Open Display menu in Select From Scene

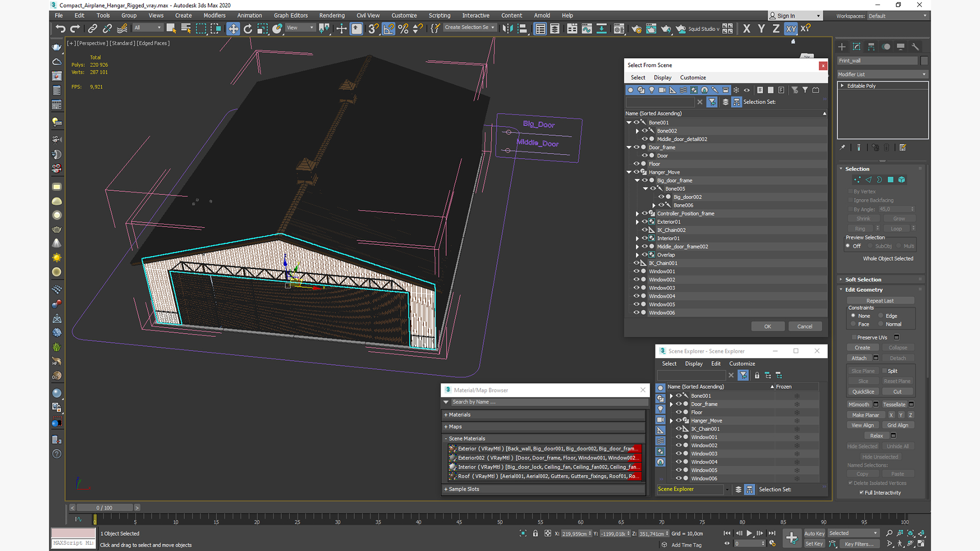coord(663,78)
